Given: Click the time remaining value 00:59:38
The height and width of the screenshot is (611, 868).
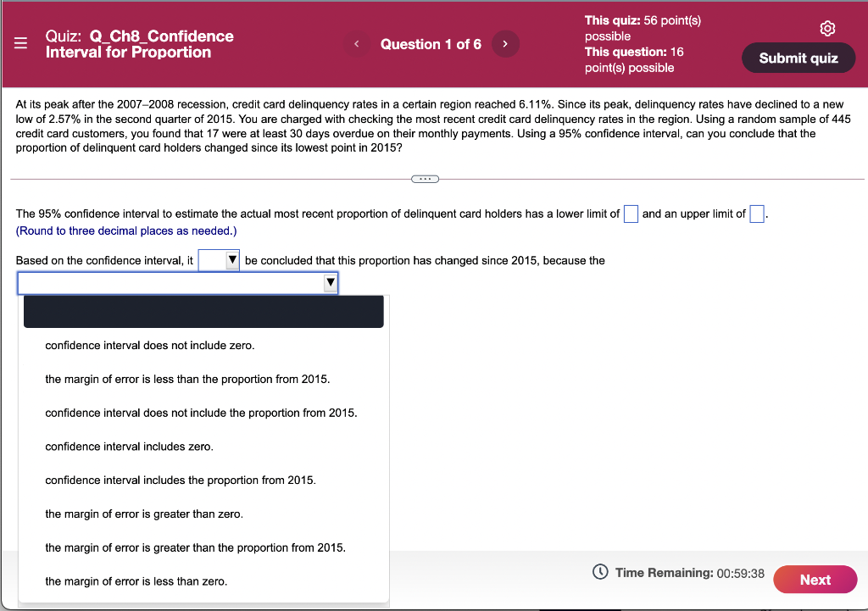Looking at the screenshot, I should (x=740, y=574).
